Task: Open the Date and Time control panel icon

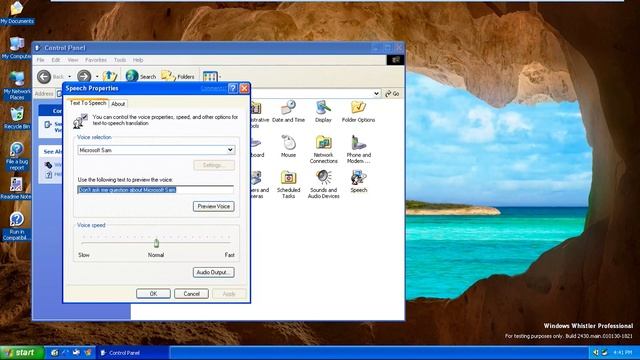Action: click(289, 111)
